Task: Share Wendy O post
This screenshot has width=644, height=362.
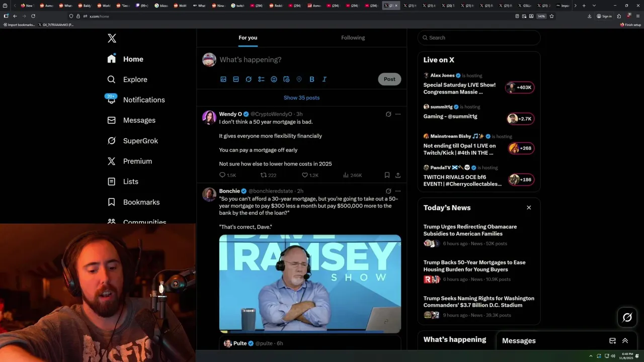Action: pyautogui.click(x=398, y=175)
